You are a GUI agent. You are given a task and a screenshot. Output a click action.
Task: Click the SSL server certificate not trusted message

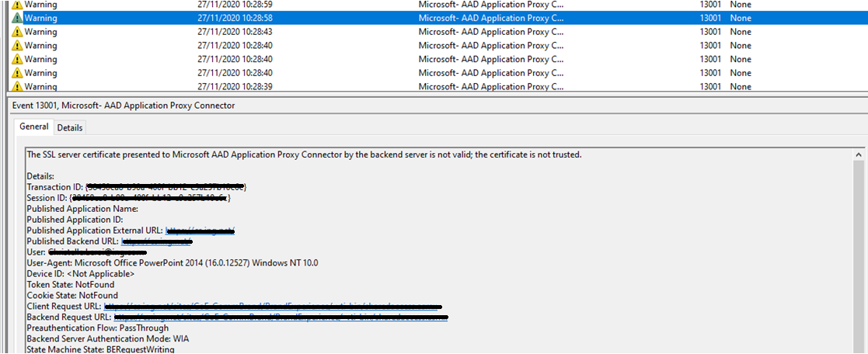point(304,155)
